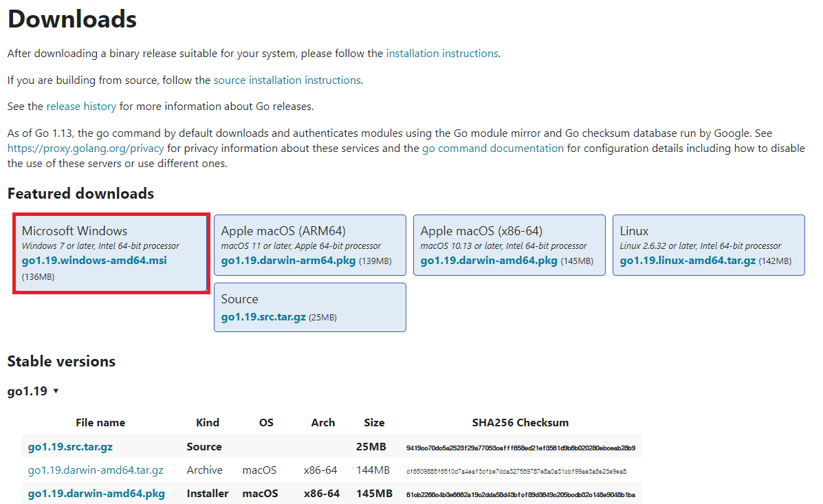Image resolution: width=823 pixels, height=504 pixels.
Task: Click go1.19.darwin-amd64.pkg in the table
Action: [x=96, y=494]
